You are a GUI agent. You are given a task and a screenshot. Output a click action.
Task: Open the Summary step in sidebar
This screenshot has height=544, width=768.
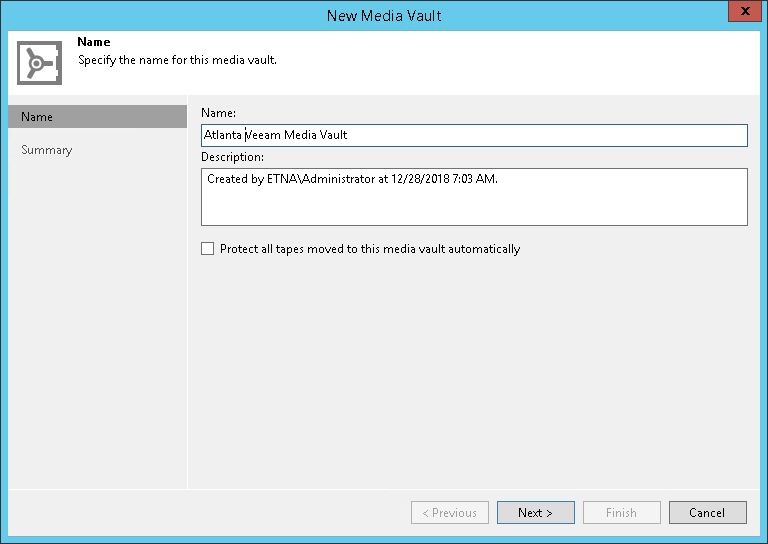[x=47, y=150]
